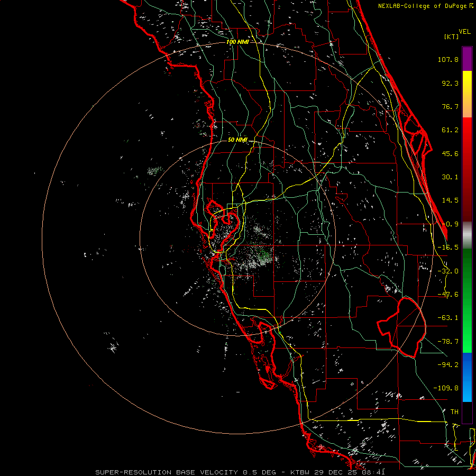Viewport: 476px width, 476px height.
Task: Click the 100 NMI range ring label
Action: 237,42
